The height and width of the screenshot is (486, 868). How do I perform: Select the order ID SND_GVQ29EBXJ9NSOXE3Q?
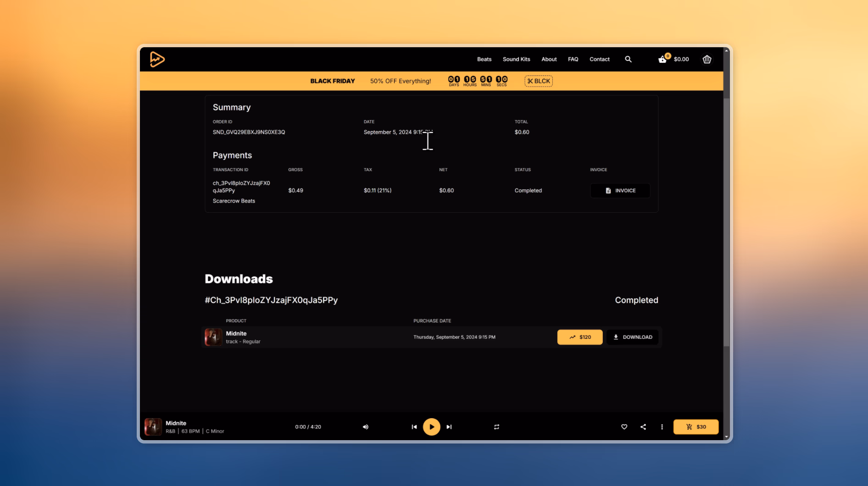(x=249, y=132)
